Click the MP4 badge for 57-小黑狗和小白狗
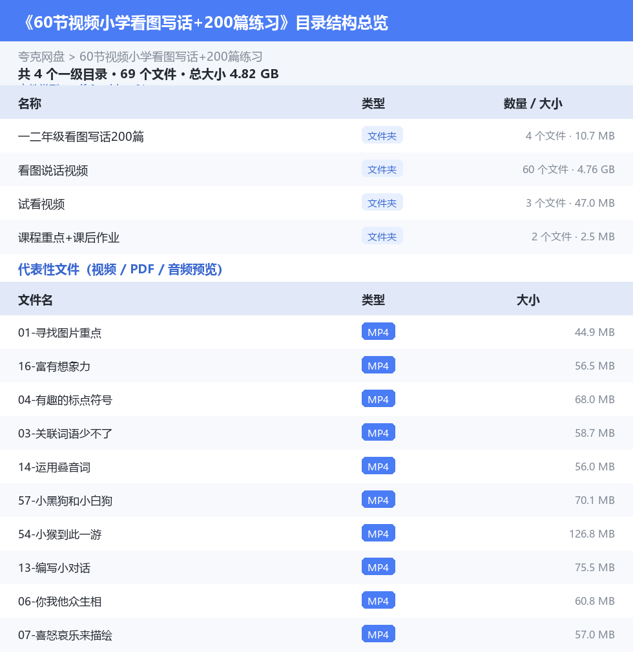The image size is (633, 672). 378,499
